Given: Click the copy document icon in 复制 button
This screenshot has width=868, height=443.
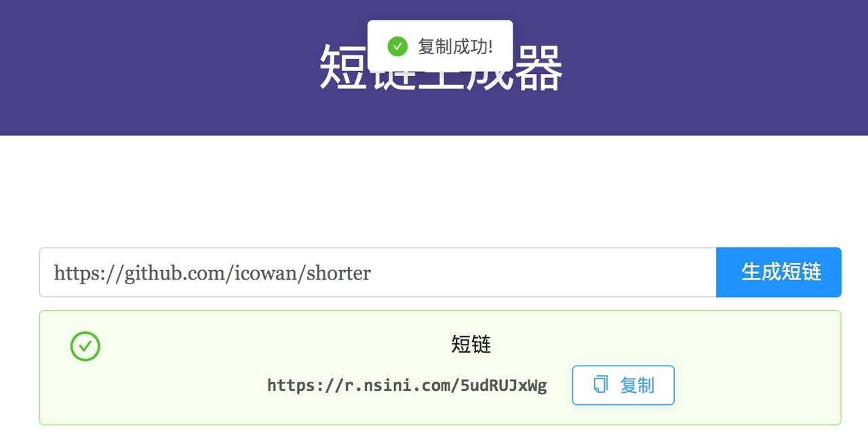Looking at the screenshot, I should tap(601, 385).
